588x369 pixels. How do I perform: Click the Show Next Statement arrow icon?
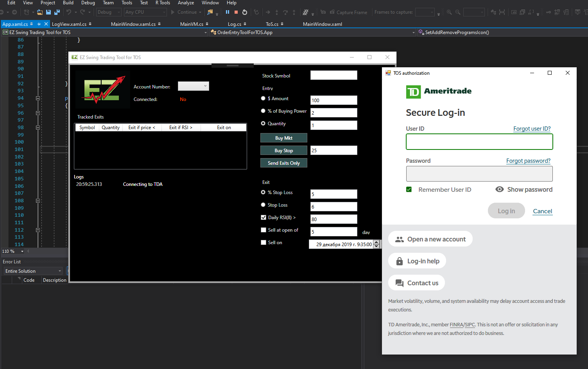[268, 12]
